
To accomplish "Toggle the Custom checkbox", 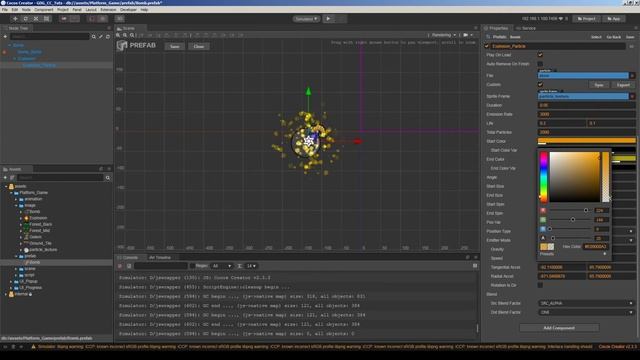I will point(540,84).
